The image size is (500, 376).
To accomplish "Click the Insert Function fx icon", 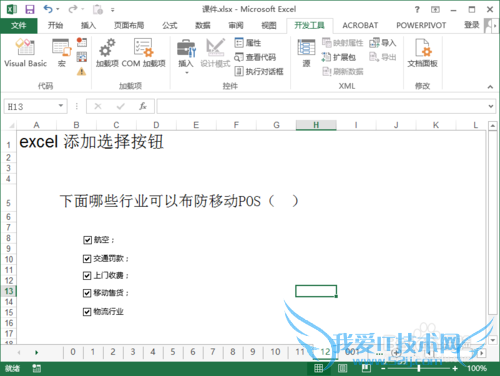I will tap(143, 106).
